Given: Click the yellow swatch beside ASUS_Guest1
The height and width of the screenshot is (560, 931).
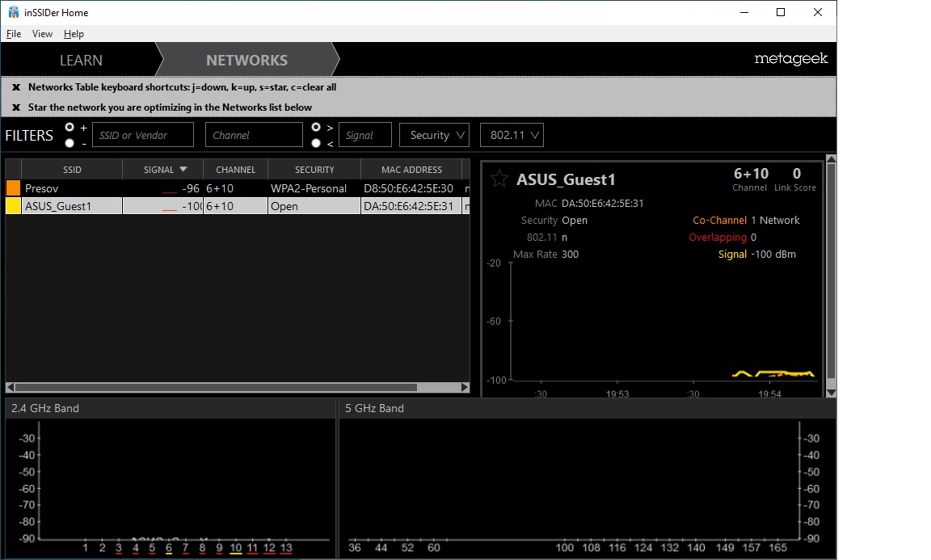Looking at the screenshot, I should pyautogui.click(x=14, y=206).
